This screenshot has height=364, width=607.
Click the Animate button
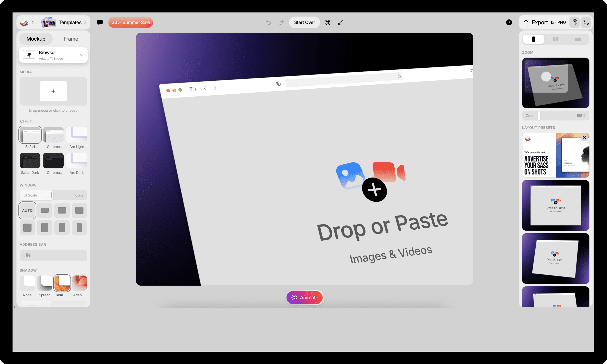coord(305,297)
